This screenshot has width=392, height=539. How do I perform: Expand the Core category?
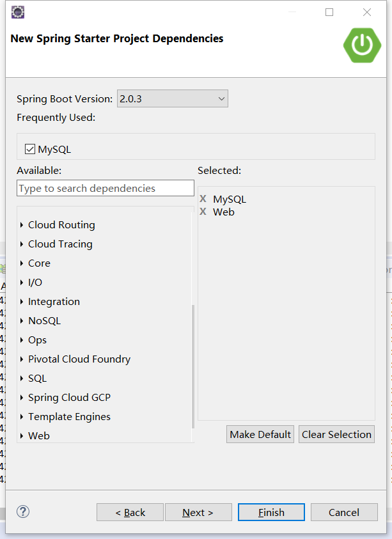click(22, 263)
